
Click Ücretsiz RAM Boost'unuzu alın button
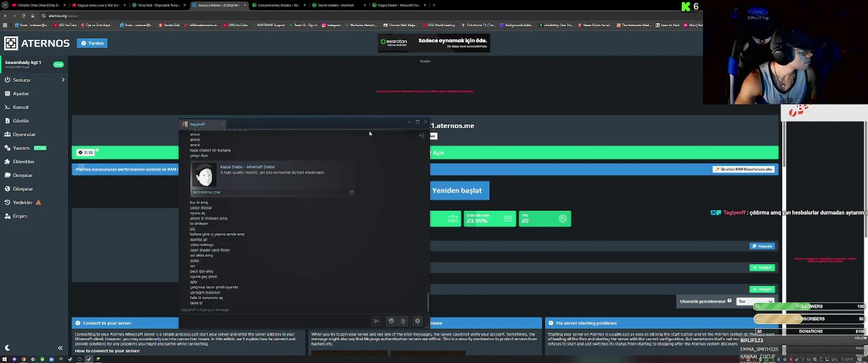pyautogui.click(x=743, y=169)
